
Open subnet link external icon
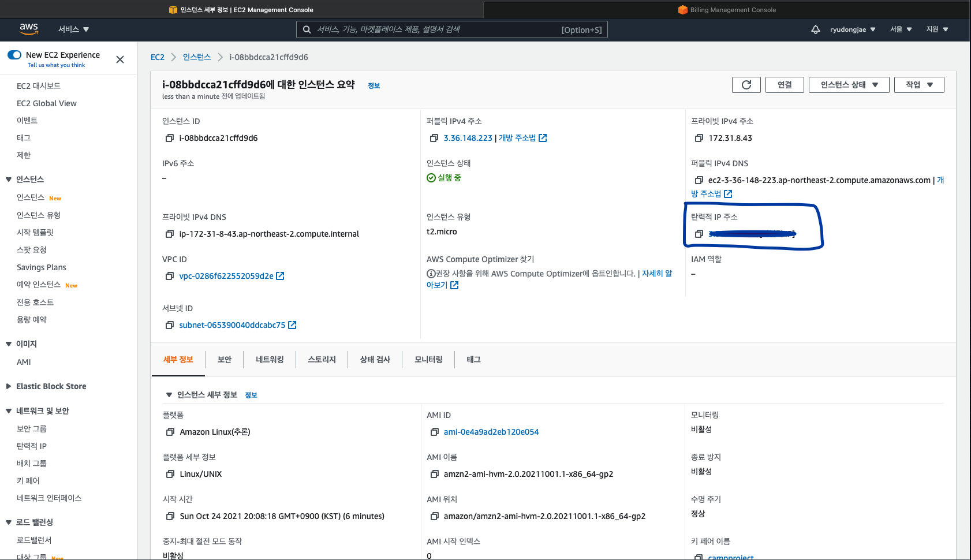(292, 325)
